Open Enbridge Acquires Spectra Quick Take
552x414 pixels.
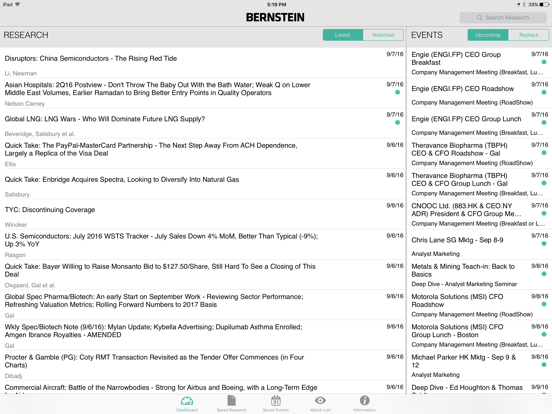click(202, 184)
